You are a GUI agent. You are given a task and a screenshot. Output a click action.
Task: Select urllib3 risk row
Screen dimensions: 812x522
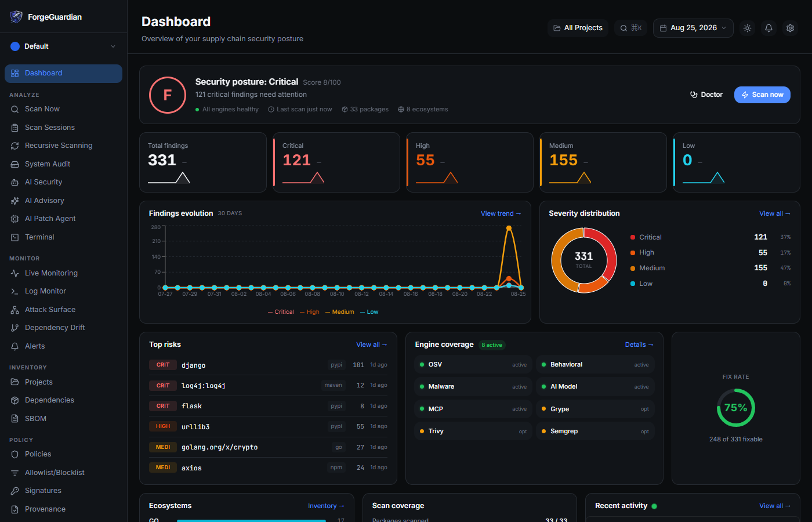tap(268, 426)
